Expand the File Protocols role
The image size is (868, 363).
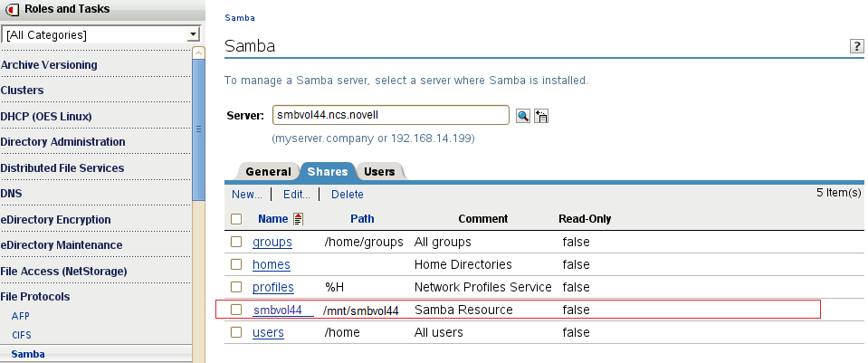[x=35, y=296]
